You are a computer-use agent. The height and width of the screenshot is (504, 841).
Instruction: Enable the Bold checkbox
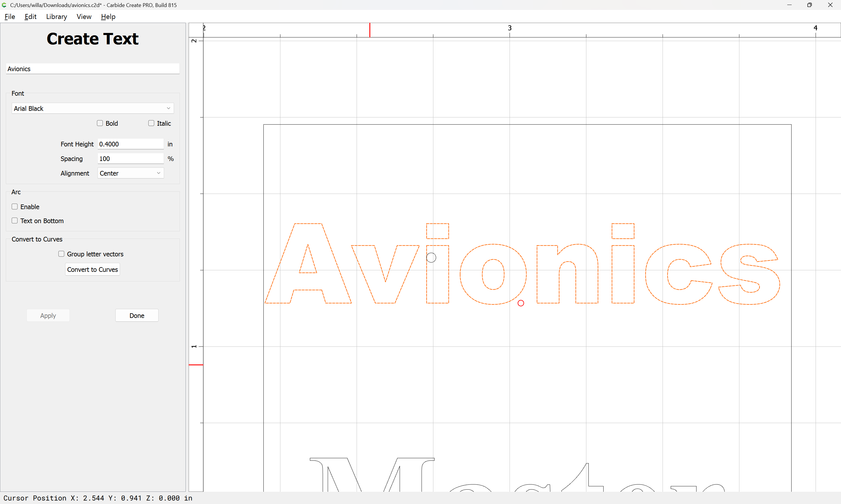(x=100, y=123)
